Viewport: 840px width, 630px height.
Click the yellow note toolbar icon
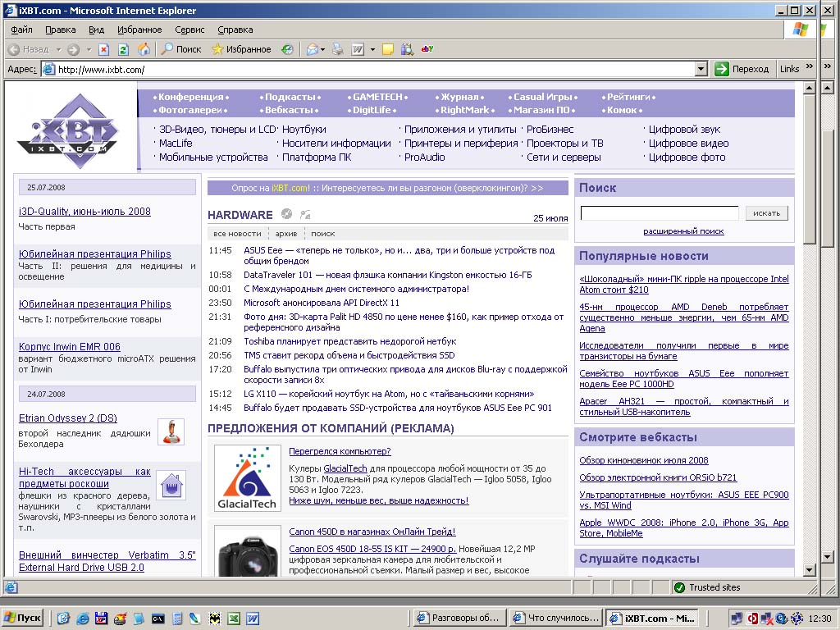click(x=388, y=49)
